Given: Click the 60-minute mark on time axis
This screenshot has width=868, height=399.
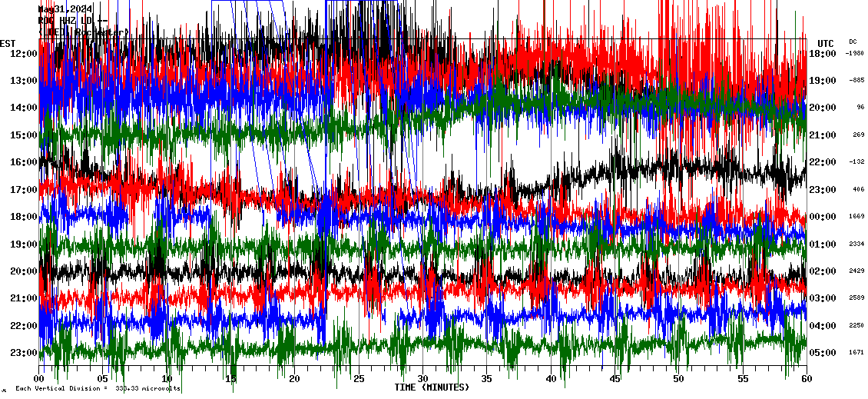Looking at the screenshot, I should coord(806,379).
